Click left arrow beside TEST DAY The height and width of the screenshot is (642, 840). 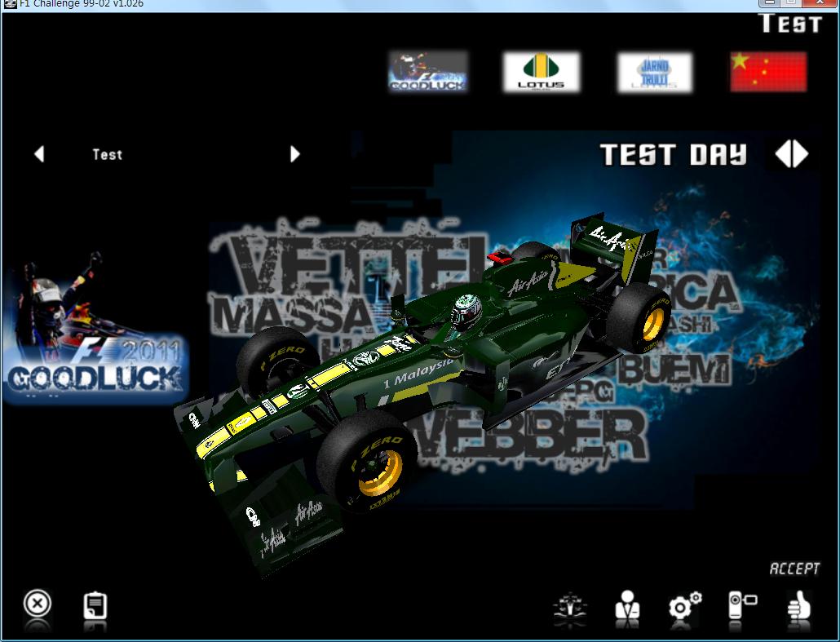pos(783,154)
